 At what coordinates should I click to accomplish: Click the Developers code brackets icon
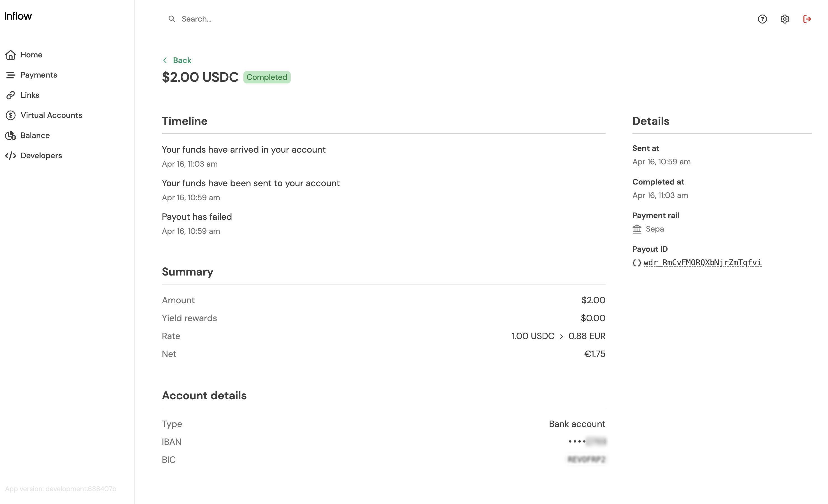click(x=10, y=156)
